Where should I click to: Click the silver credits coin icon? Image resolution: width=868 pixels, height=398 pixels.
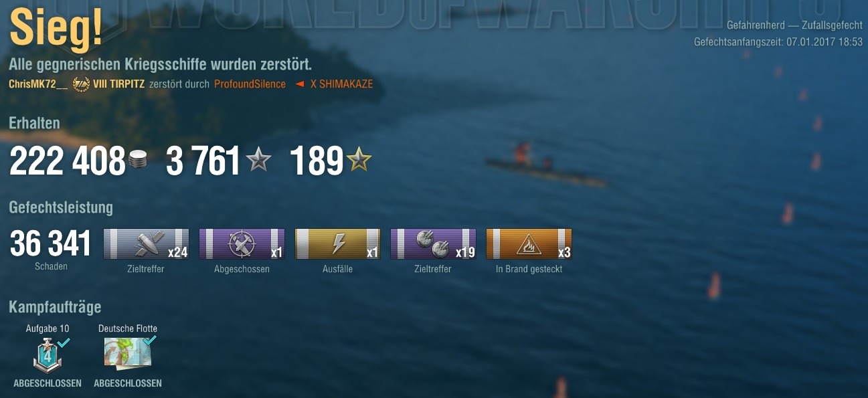click(137, 159)
